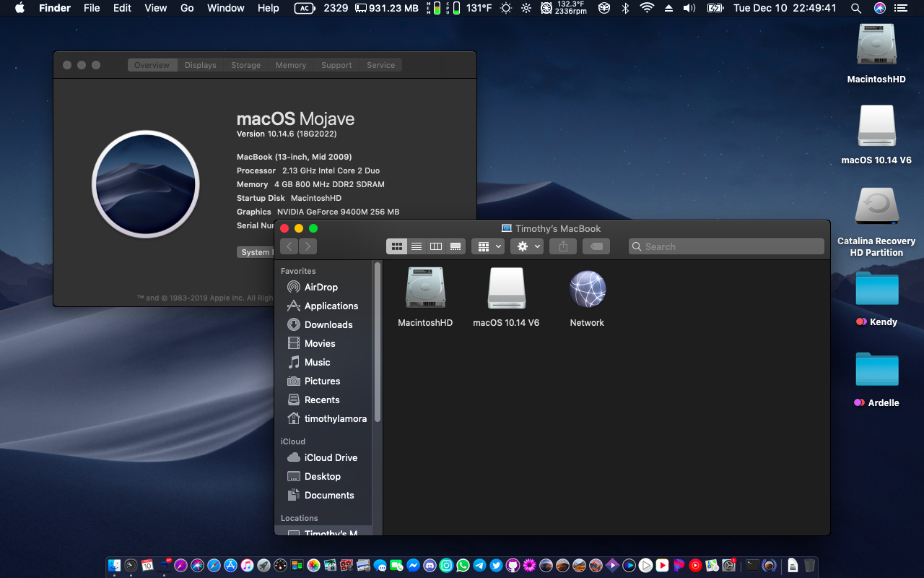Open the Go menu in menu bar
The image size is (924, 578).
[x=187, y=8]
